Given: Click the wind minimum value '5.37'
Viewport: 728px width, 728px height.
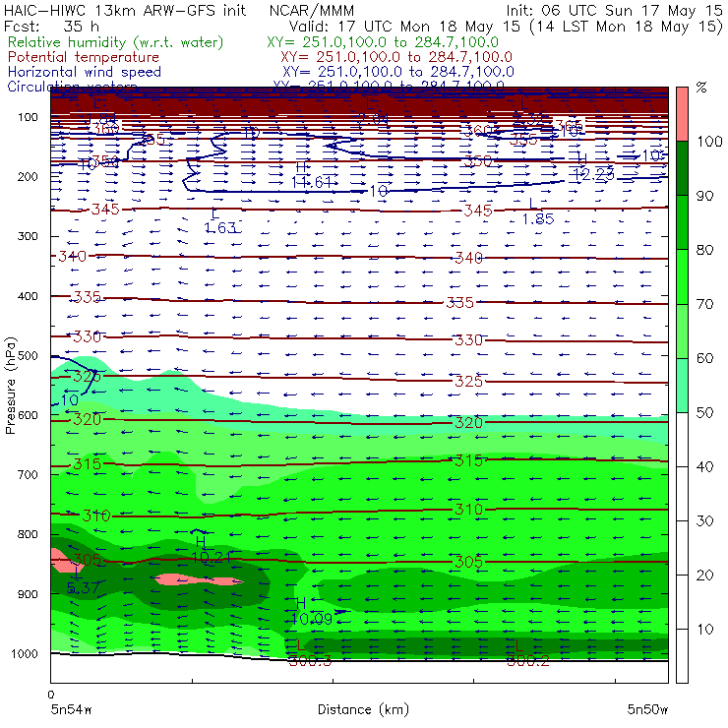Looking at the screenshot, I should pyautogui.click(x=83, y=588).
